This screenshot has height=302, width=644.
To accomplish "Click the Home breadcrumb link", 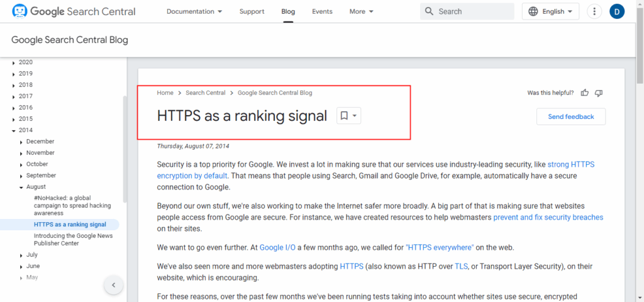I will click(165, 93).
